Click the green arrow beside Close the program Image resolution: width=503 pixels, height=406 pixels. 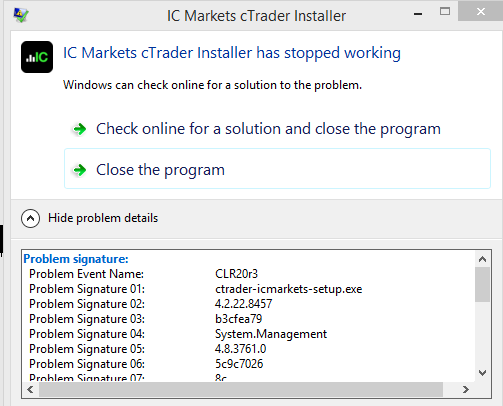(80, 170)
